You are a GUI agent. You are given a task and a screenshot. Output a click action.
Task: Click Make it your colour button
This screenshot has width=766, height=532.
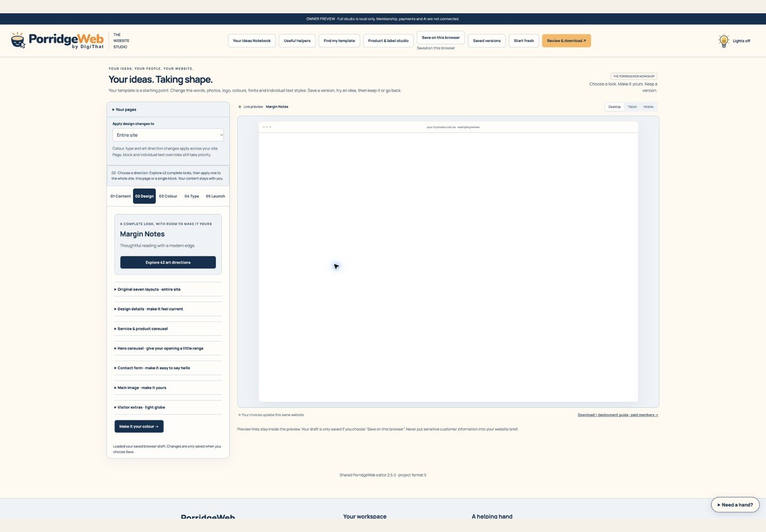tap(139, 427)
